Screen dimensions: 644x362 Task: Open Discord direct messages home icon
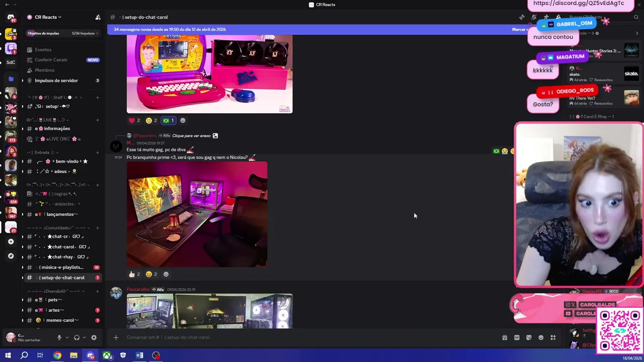(11, 18)
